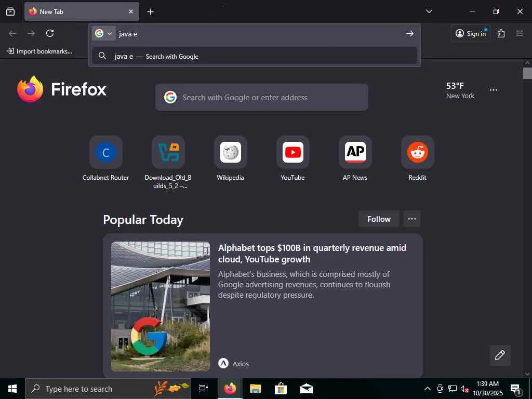This screenshot has width=532, height=399.
Task: Click the Go arrow in the address bar
Action: tap(410, 33)
